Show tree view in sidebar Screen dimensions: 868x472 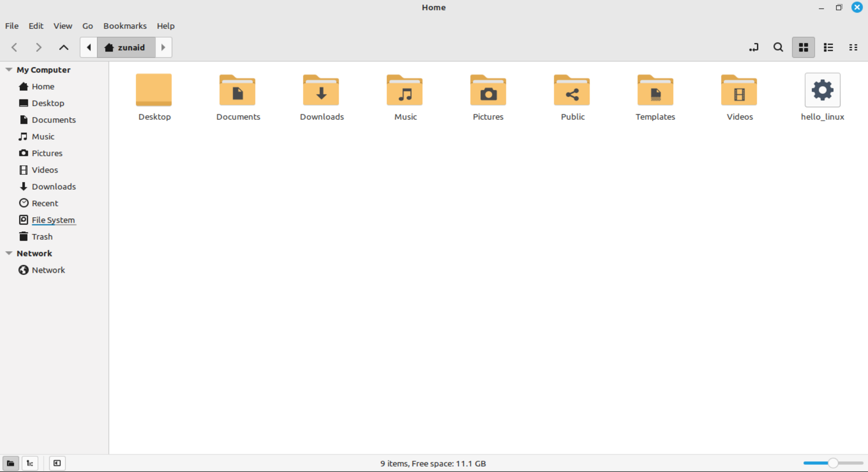click(30, 463)
